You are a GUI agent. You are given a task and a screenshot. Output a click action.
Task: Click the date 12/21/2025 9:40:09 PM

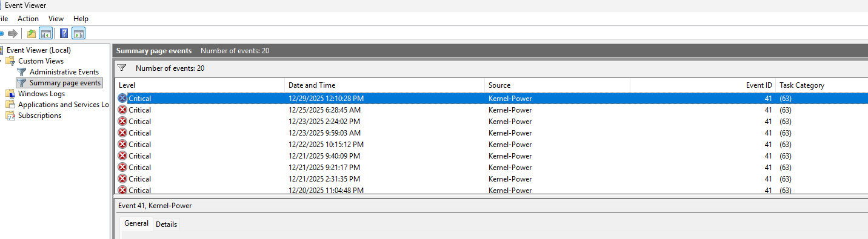[x=324, y=156]
